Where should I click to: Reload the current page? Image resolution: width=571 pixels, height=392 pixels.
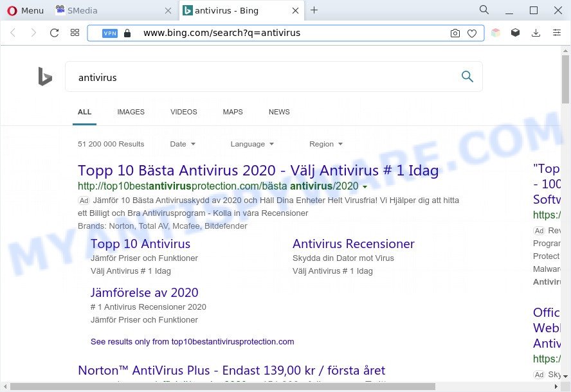(54, 33)
